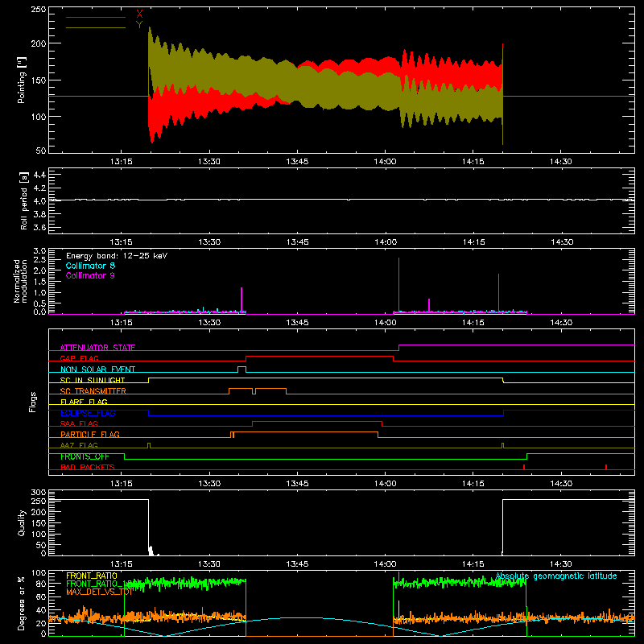Click the '14:30' tick label under the flags plot
The image size is (644, 644).
[x=561, y=484]
